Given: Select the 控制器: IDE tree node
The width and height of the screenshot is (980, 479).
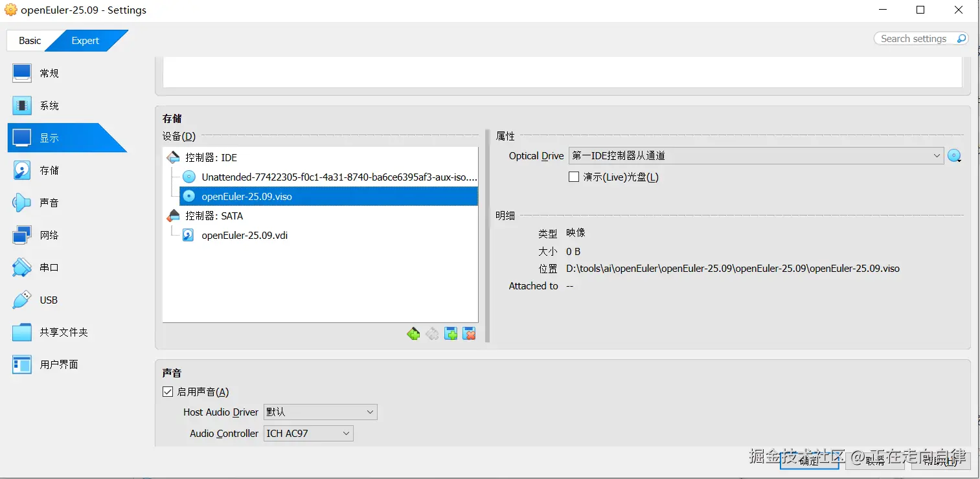Looking at the screenshot, I should 211,157.
